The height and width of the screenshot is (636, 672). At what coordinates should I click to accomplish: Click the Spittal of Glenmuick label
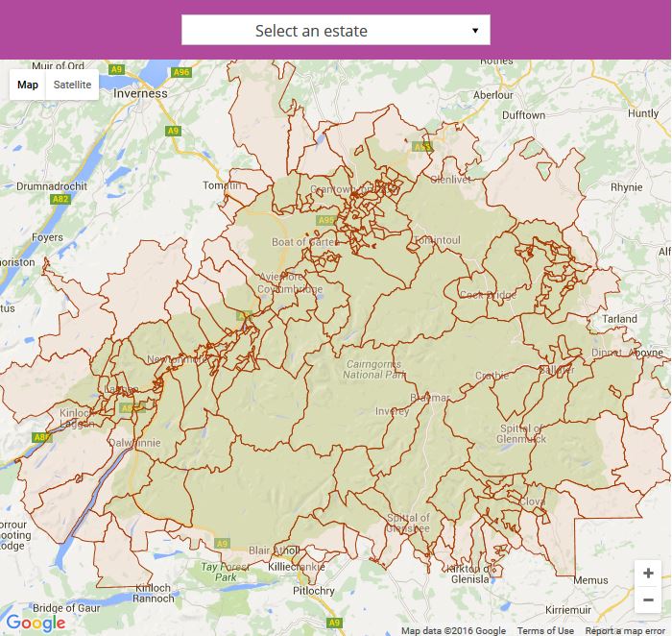click(521, 433)
